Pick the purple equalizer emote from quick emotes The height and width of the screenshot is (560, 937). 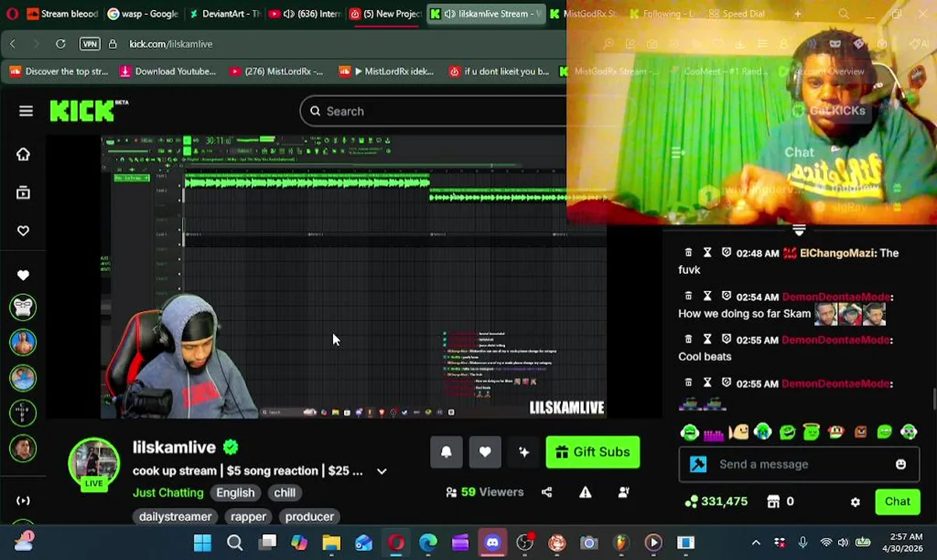tap(714, 432)
